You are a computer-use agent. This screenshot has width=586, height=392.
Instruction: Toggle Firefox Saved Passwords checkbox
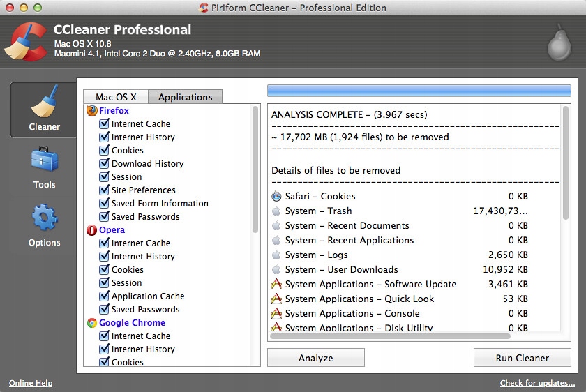click(104, 217)
